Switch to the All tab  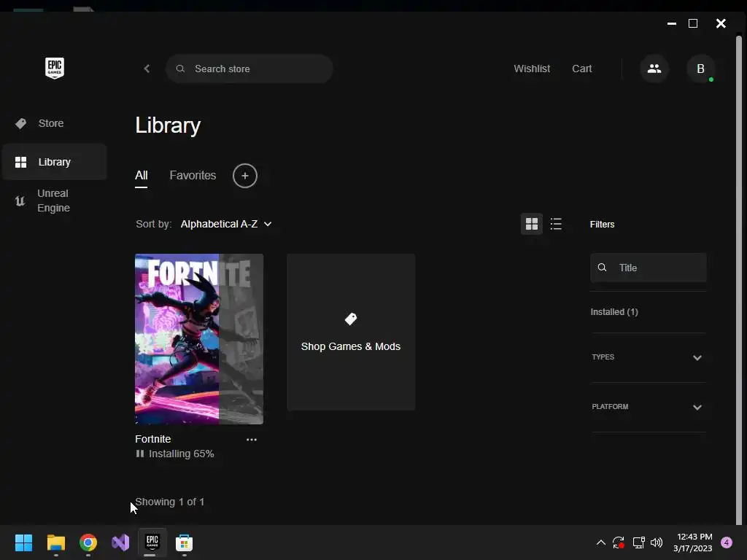tap(141, 175)
